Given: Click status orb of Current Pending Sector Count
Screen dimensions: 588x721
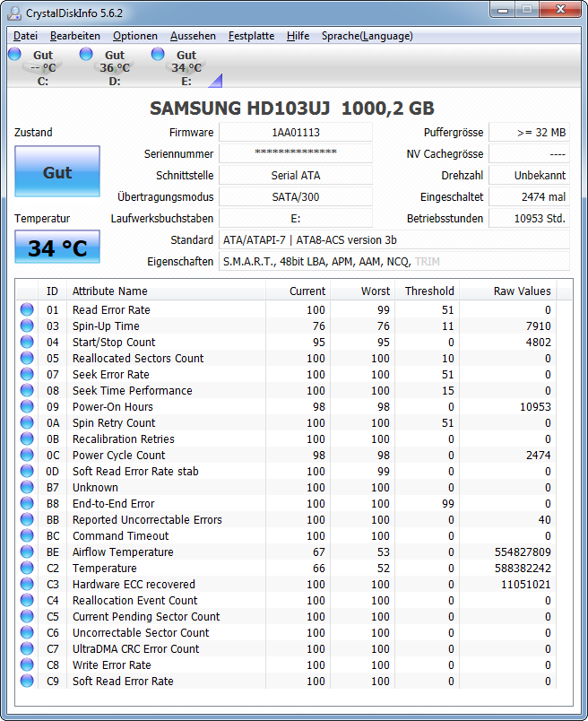Looking at the screenshot, I should point(27,616).
